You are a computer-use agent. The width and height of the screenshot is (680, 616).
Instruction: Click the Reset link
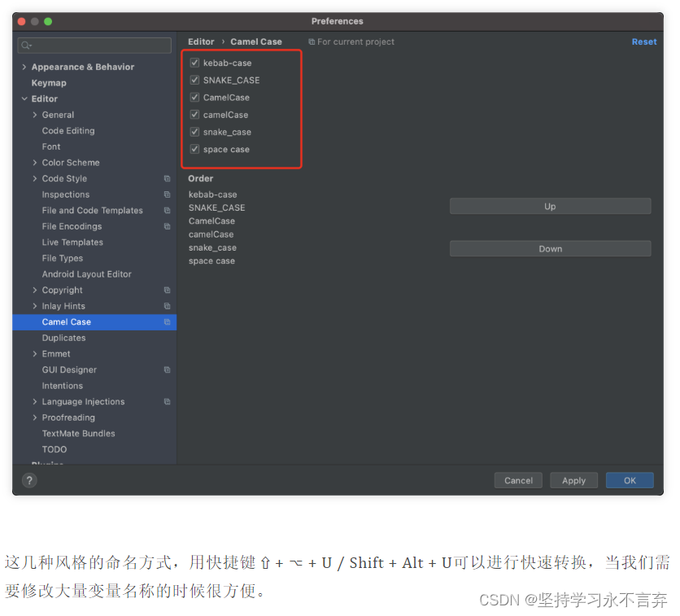pyautogui.click(x=644, y=42)
